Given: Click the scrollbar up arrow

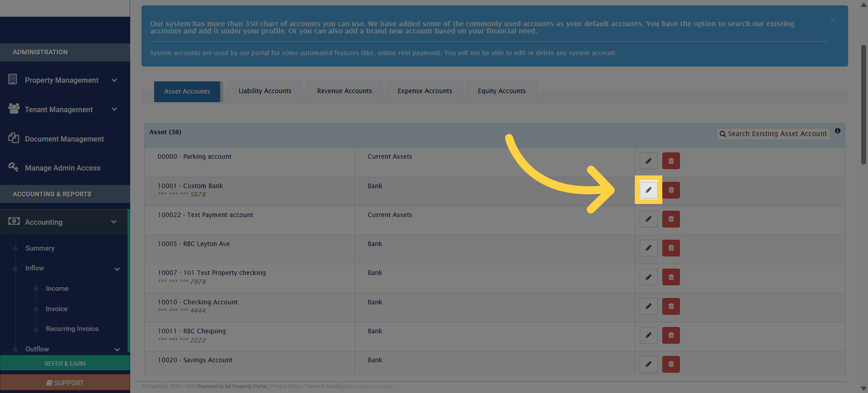Looking at the screenshot, I should tap(863, 5).
